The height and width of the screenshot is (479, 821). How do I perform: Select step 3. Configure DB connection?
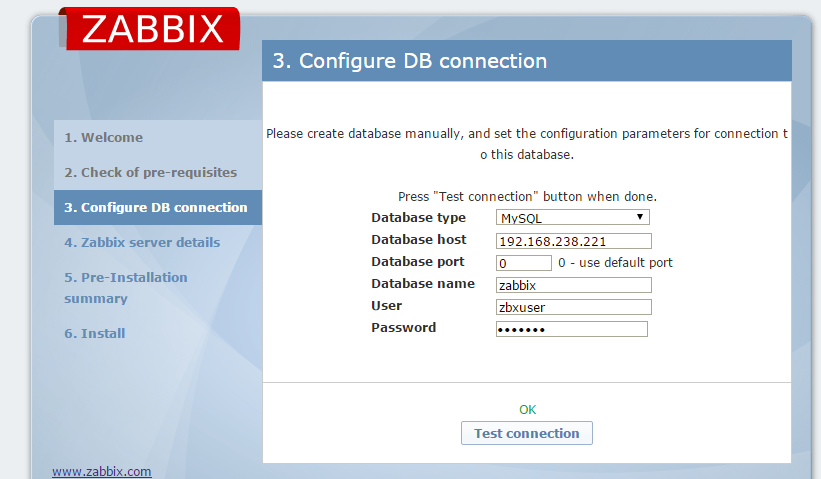(x=158, y=207)
